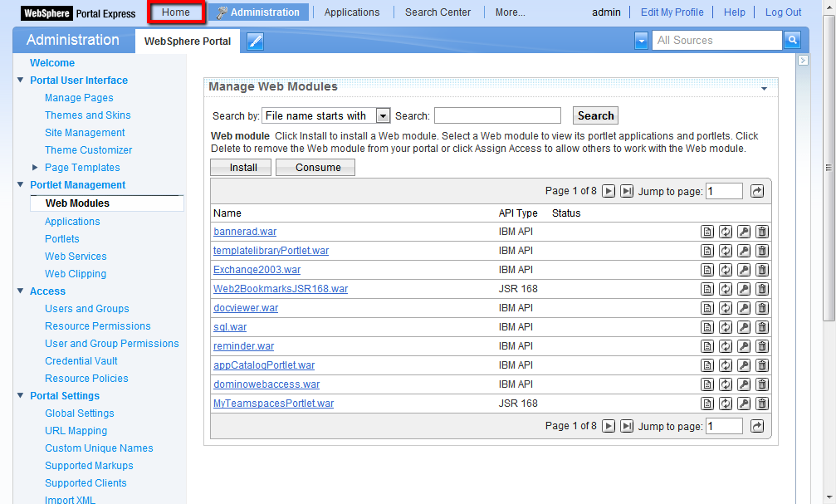836x504 pixels.
Task: Go to next page in bottom pager
Action: point(609,426)
